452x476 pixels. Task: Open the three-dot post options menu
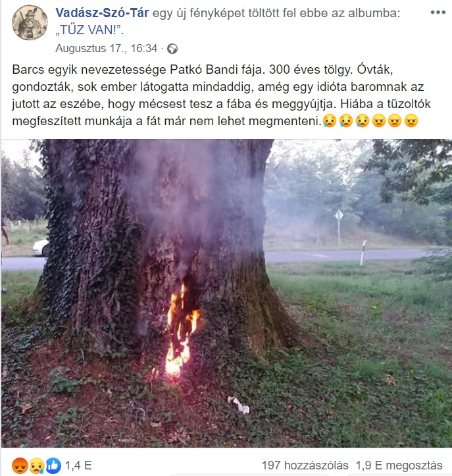pyautogui.click(x=438, y=13)
